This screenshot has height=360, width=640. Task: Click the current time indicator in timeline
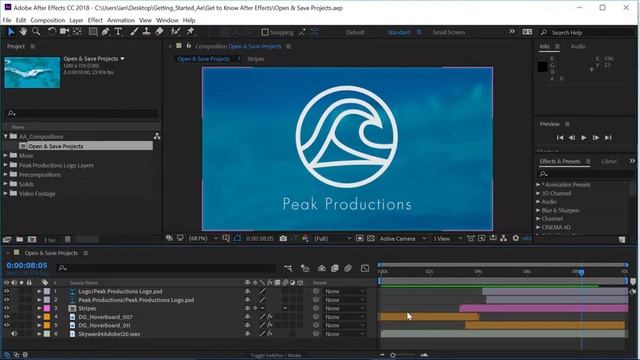point(581,272)
